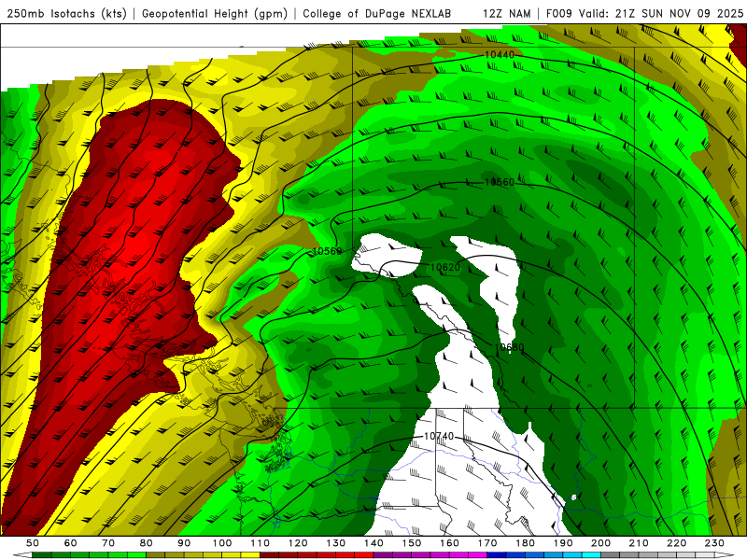Click the 140 label on the color scale
Screen dimensions: 747x560
click(x=373, y=543)
